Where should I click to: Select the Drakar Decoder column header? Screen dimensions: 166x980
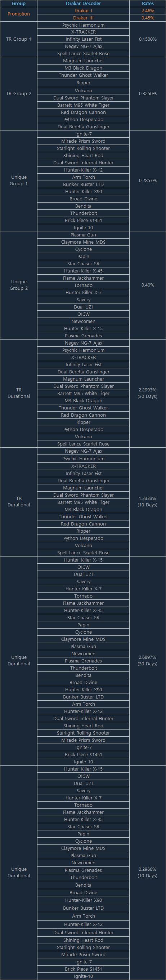tap(83, 3)
